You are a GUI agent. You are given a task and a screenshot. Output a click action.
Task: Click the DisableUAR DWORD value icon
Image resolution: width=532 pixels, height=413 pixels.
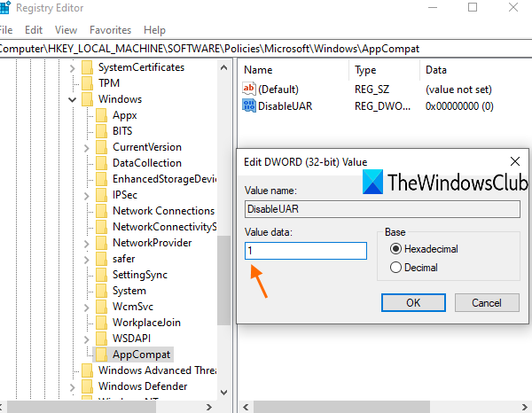click(248, 105)
